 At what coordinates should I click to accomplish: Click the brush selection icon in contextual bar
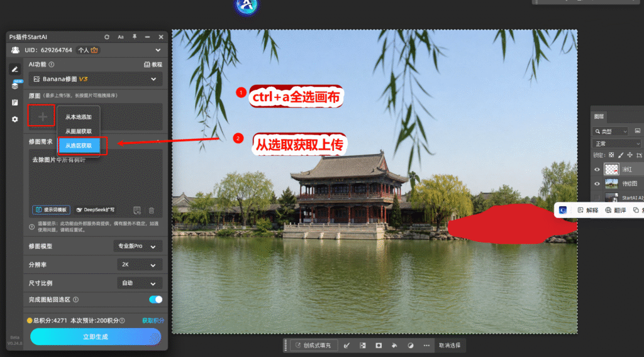pos(347,346)
